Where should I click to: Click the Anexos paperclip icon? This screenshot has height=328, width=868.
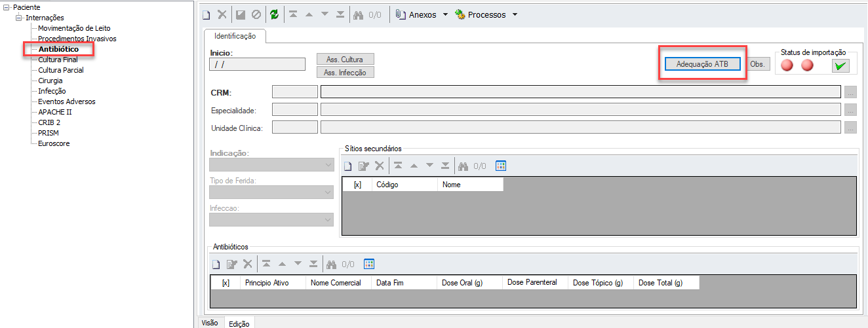coord(400,14)
